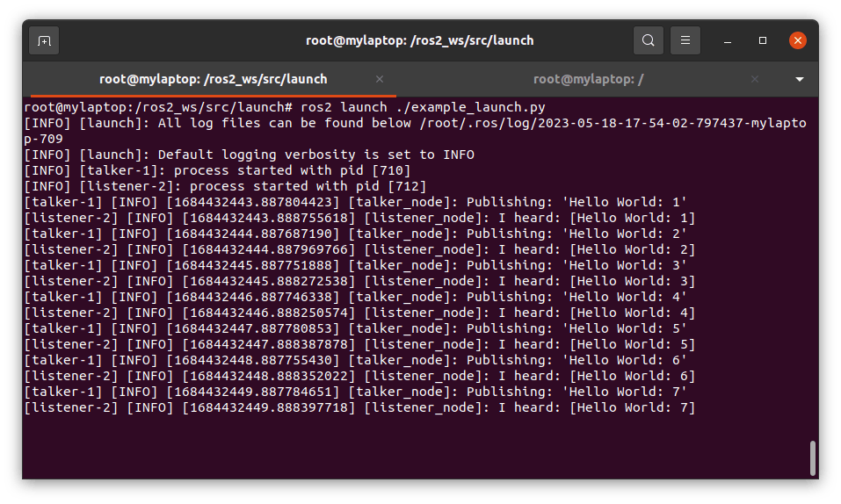
Task: Click the terminal scrollbar handle
Action: (x=813, y=457)
